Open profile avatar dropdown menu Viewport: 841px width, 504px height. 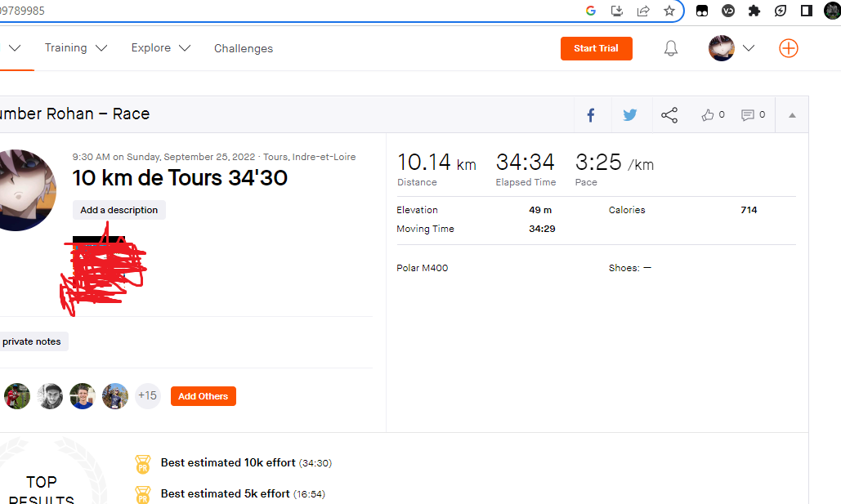[731, 48]
